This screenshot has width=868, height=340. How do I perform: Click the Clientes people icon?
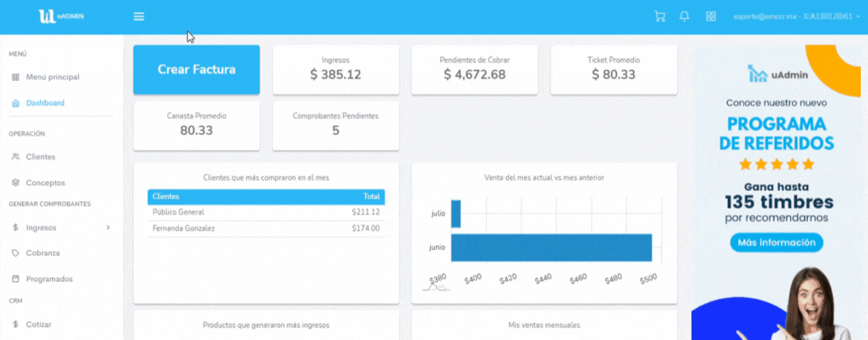tap(16, 156)
